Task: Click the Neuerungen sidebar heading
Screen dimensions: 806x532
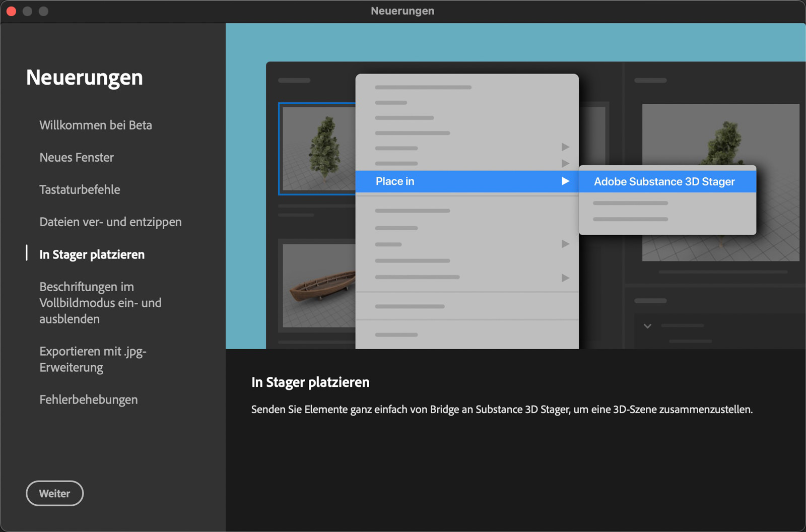Action: [85, 78]
